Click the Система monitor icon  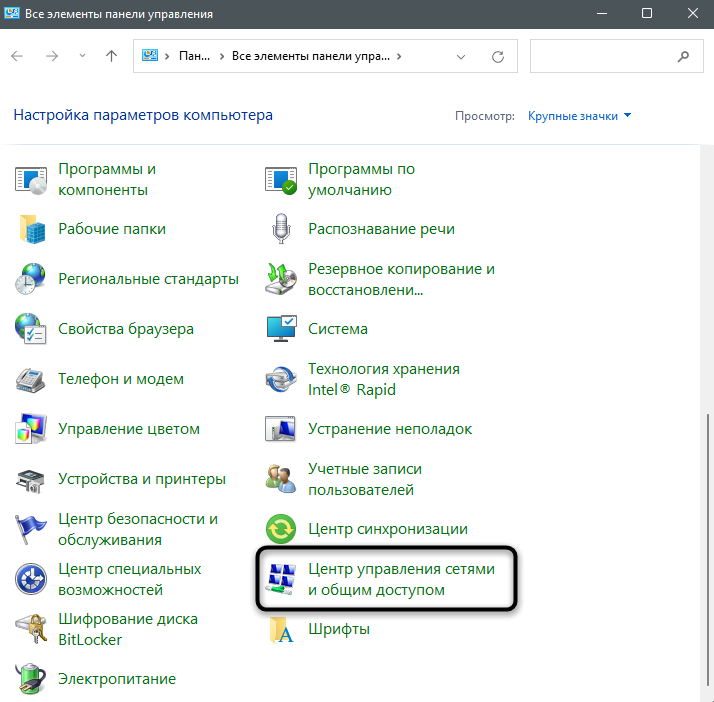pos(281,328)
